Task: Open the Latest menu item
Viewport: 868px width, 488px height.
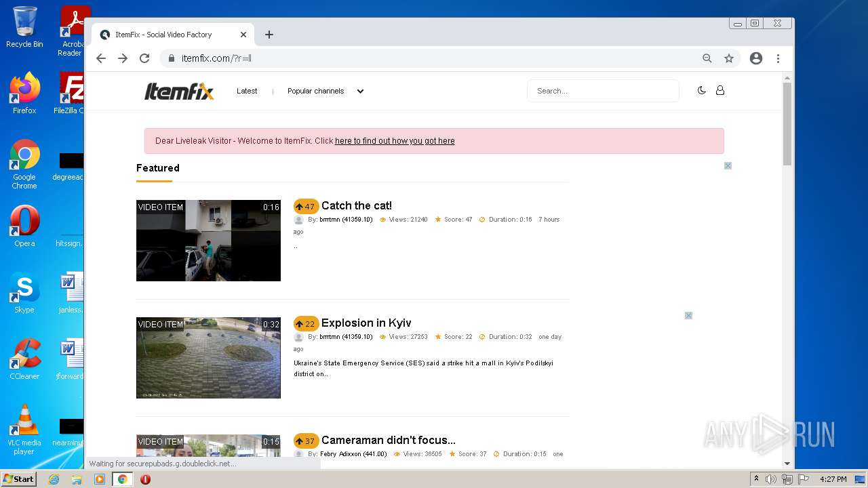Action: (247, 91)
